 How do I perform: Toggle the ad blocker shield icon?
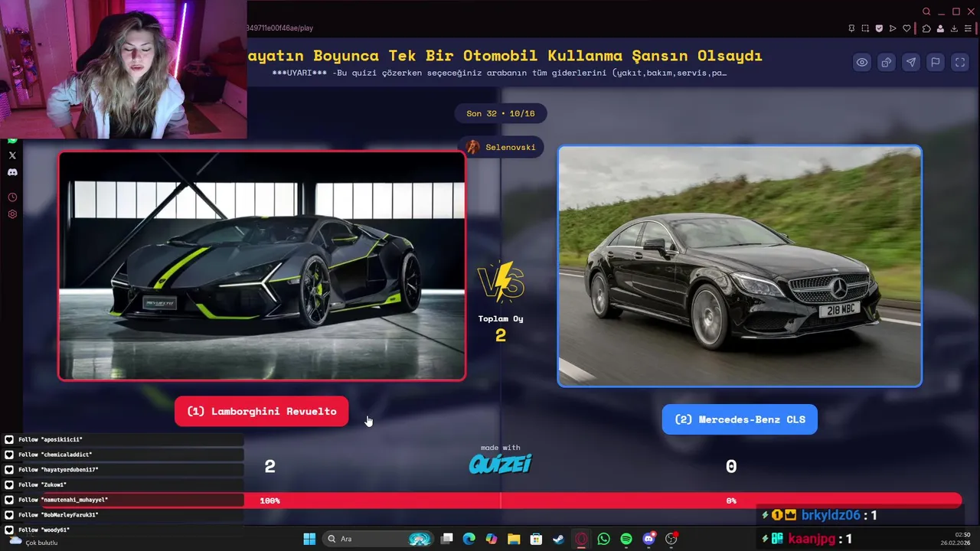pyautogui.click(x=879, y=28)
